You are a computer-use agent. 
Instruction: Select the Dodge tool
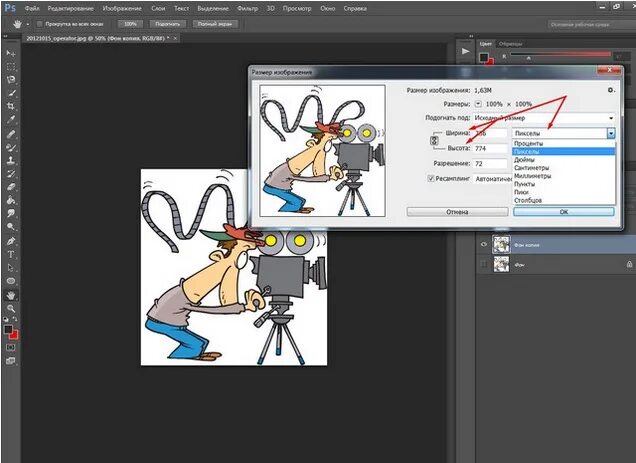click(11, 227)
